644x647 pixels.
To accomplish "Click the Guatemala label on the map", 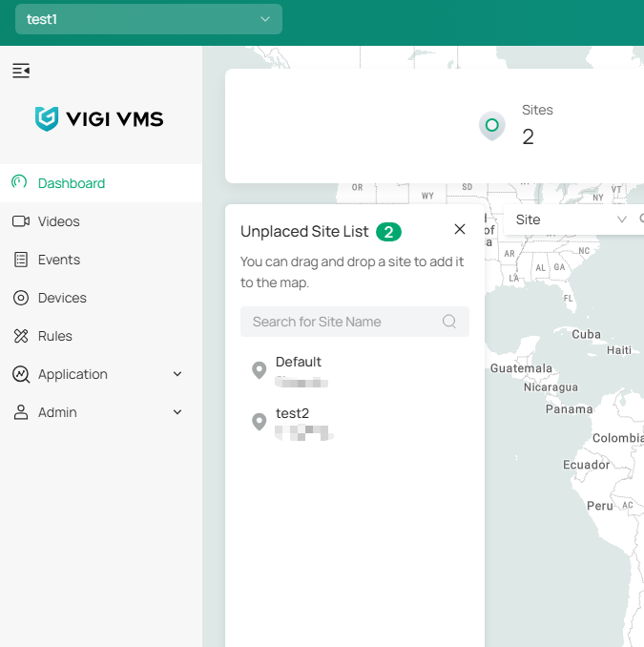I will click(521, 368).
